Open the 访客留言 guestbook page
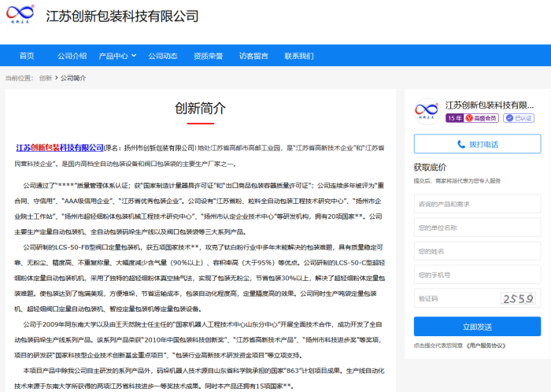The height and width of the screenshot is (392, 551). [253, 56]
